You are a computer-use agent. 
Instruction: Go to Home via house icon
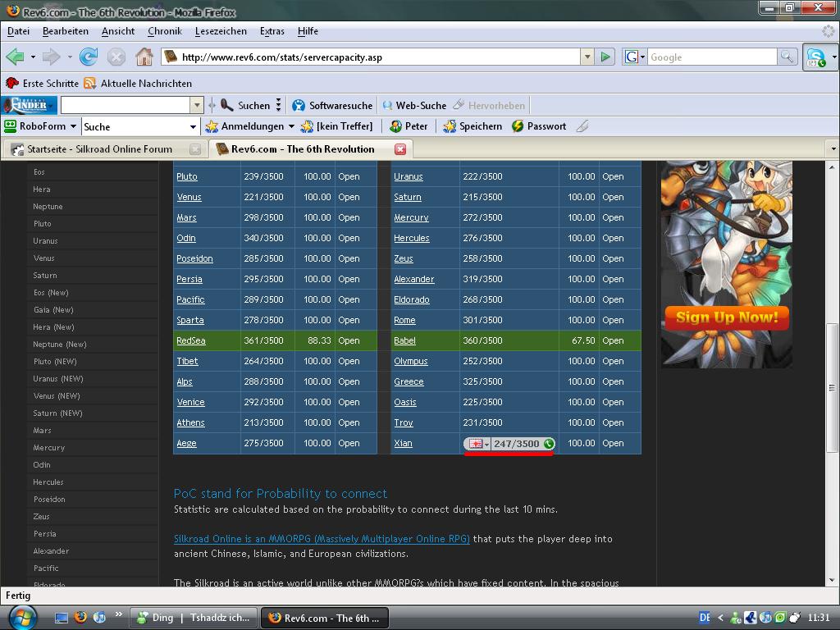click(x=144, y=57)
